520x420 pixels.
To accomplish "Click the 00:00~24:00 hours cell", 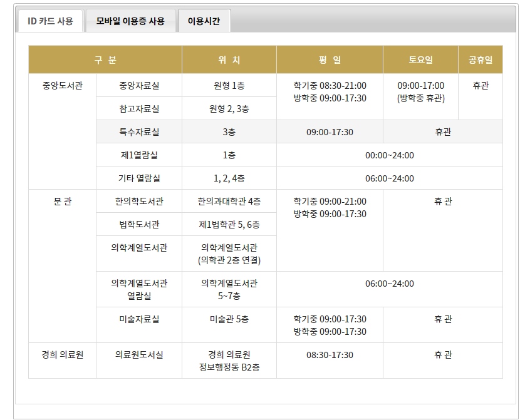I will click(x=389, y=155).
